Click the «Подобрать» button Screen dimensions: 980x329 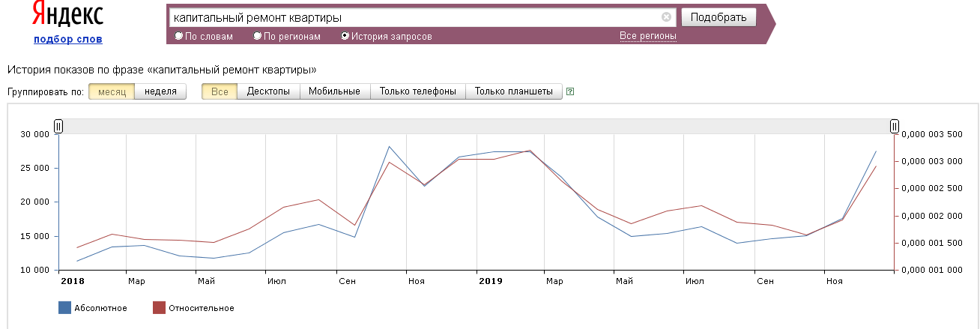(719, 17)
